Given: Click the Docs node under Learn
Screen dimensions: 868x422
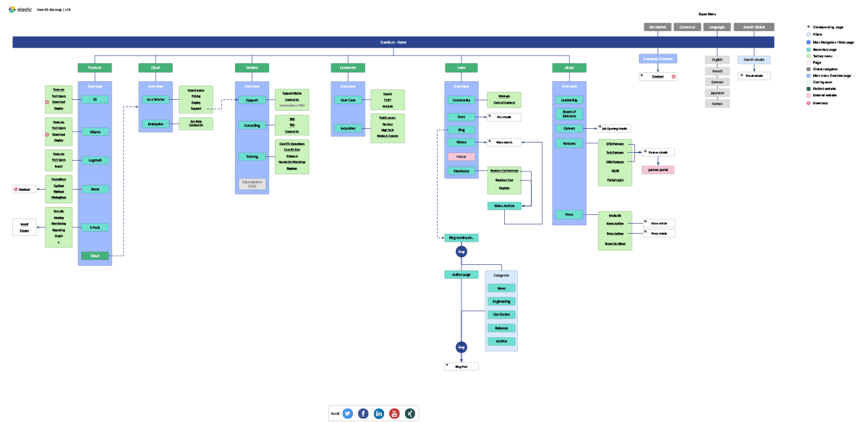Looking at the screenshot, I should 461,117.
